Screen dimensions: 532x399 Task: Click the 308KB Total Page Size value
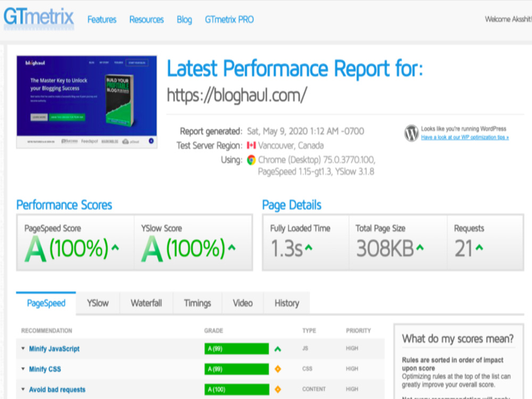click(x=385, y=248)
